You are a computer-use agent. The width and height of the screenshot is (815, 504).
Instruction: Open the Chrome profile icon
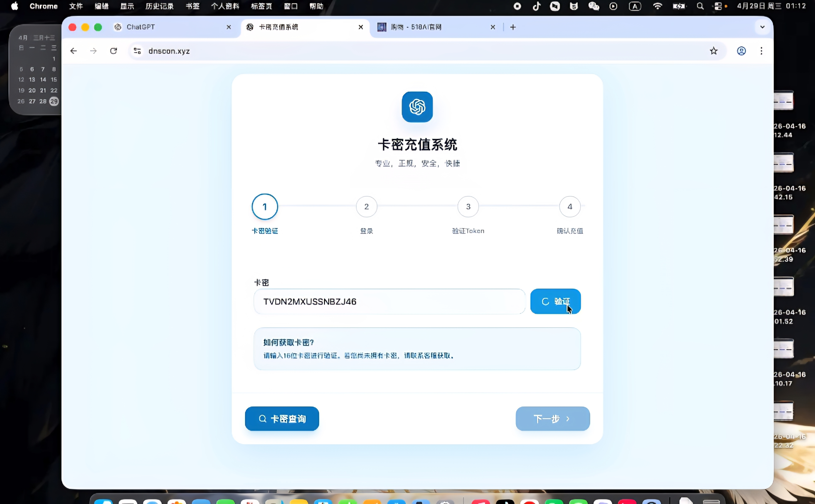[741, 51]
